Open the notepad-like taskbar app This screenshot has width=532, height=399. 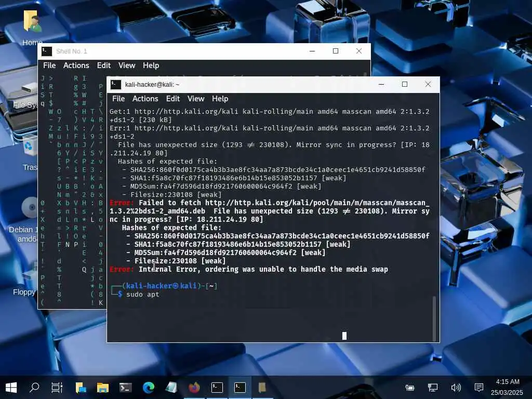[x=171, y=388]
